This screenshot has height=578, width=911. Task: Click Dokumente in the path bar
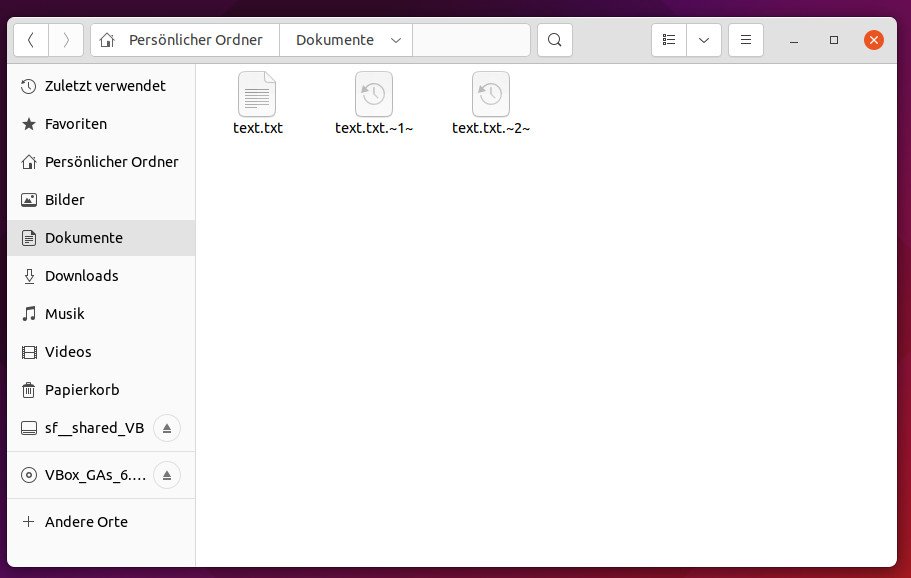334,40
